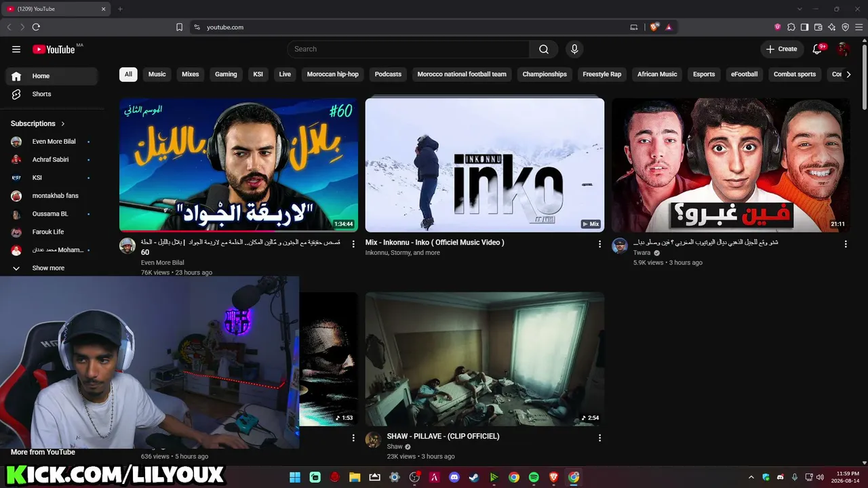Launch Steam from the taskbar
The height and width of the screenshot is (488, 868).
point(474,477)
